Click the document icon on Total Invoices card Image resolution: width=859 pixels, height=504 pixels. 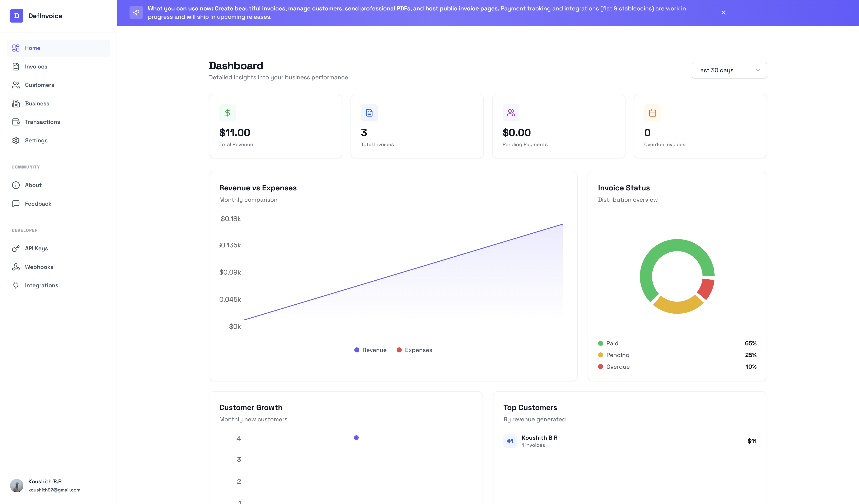pyautogui.click(x=369, y=113)
